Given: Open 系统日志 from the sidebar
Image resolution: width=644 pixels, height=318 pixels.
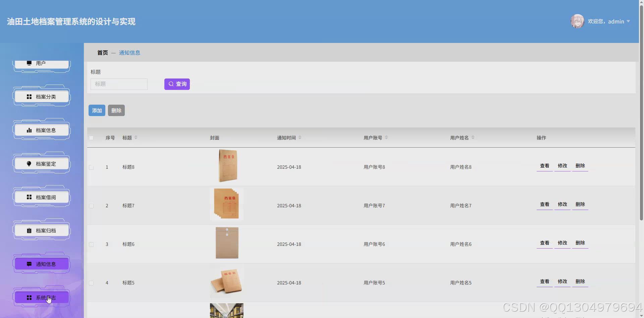Looking at the screenshot, I should pos(42,298).
